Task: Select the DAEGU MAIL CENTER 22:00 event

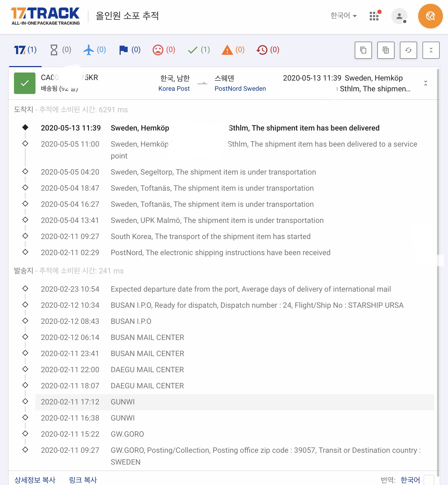Action: (x=147, y=370)
